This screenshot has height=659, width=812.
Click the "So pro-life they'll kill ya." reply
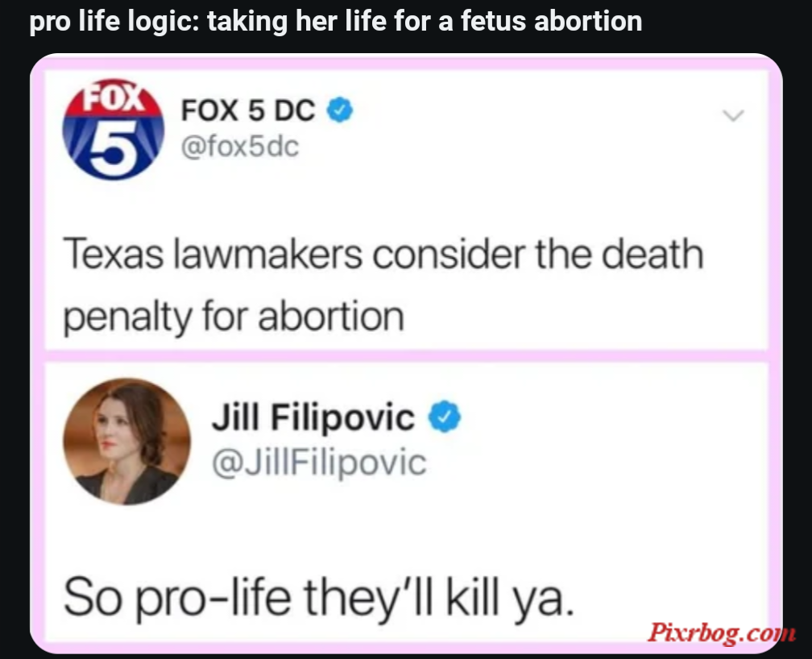(x=319, y=597)
